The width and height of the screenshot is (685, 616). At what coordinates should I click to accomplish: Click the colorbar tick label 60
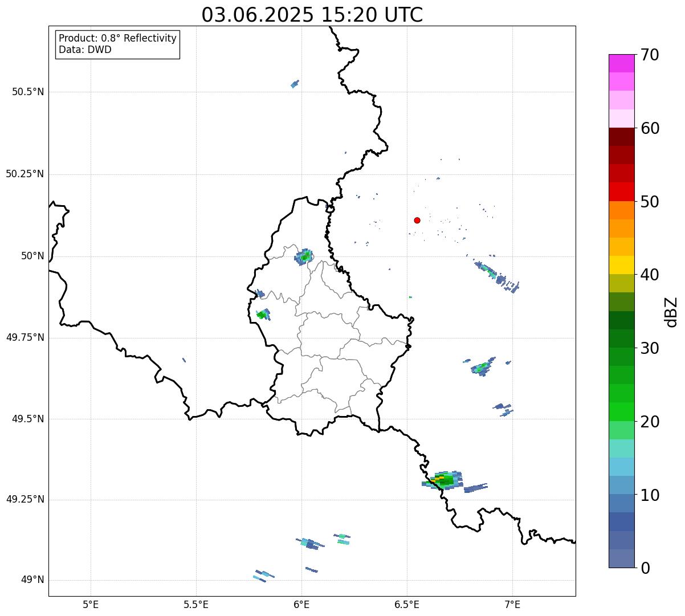coord(650,128)
